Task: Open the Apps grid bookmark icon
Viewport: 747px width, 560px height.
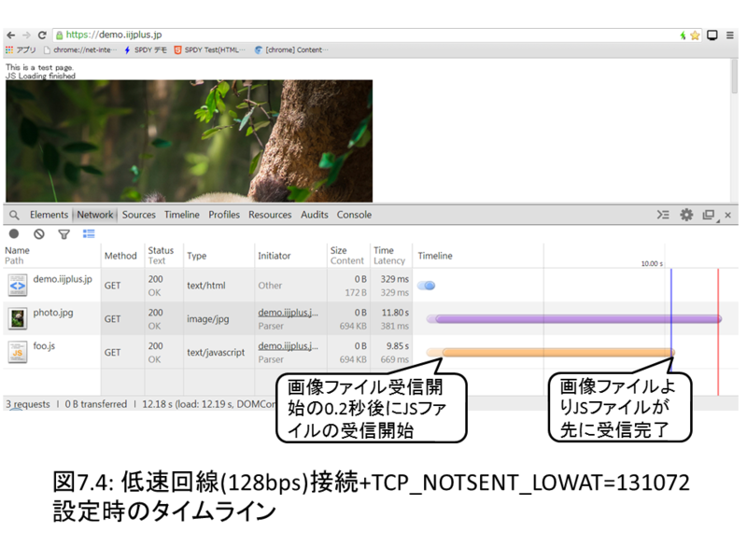Action: pyautogui.click(x=9, y=50)
